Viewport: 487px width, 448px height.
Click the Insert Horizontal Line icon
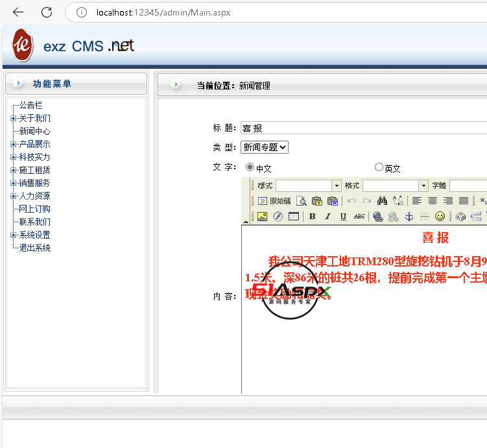(424, 217)
